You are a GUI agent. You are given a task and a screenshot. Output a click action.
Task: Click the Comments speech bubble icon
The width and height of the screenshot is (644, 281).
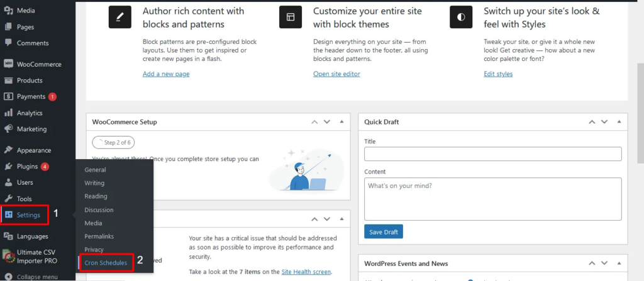pos(8,43)
